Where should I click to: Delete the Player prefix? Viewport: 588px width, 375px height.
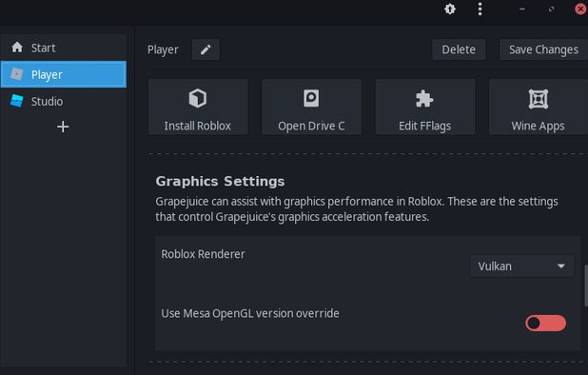[459, 49]
